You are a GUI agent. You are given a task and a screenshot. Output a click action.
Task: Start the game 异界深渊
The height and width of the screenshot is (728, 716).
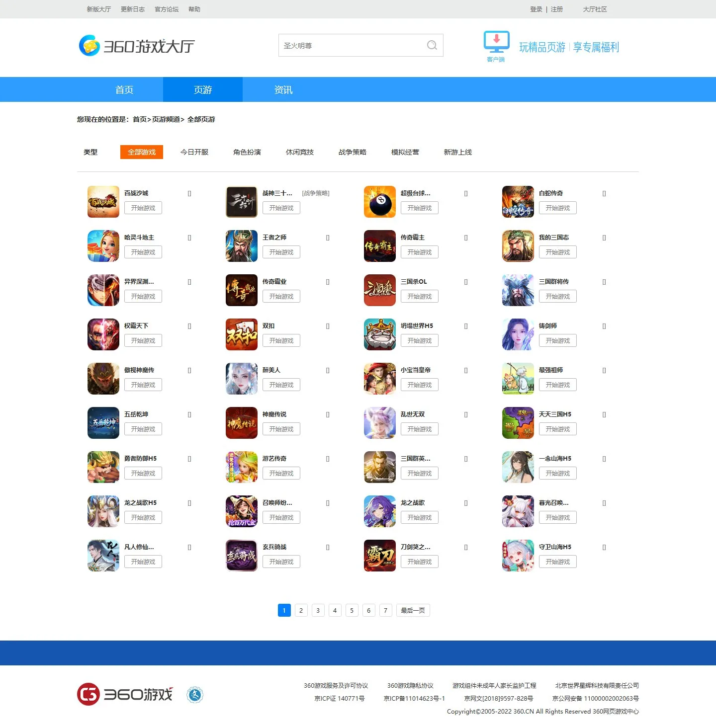pyautogui.click(x=143, y=296)
